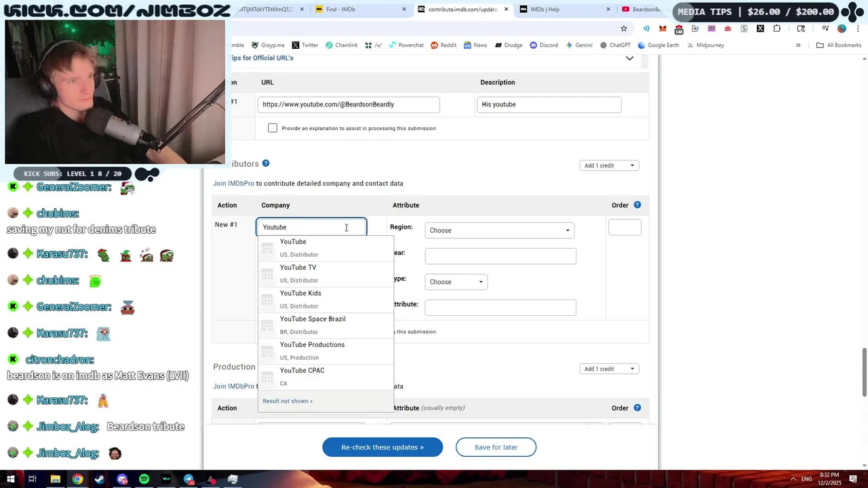Select the plain YouTube US Distributor suggestion

pyautogui.click(x=325, y=247)
